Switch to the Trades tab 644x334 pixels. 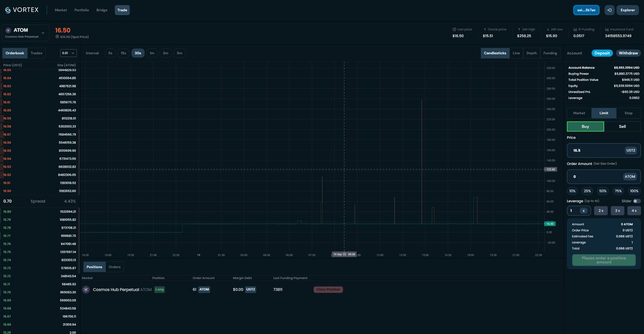point(36,53)
